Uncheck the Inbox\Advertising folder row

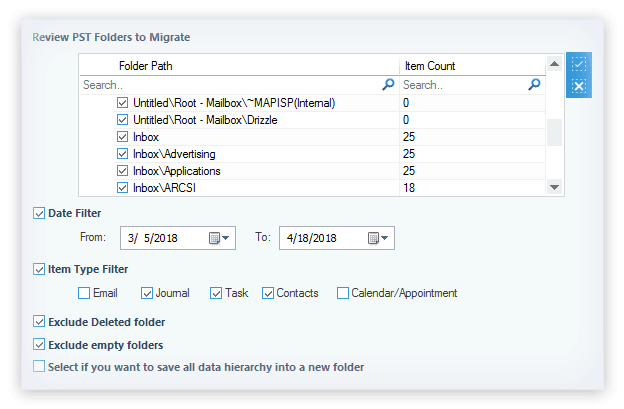pos(123,154)
